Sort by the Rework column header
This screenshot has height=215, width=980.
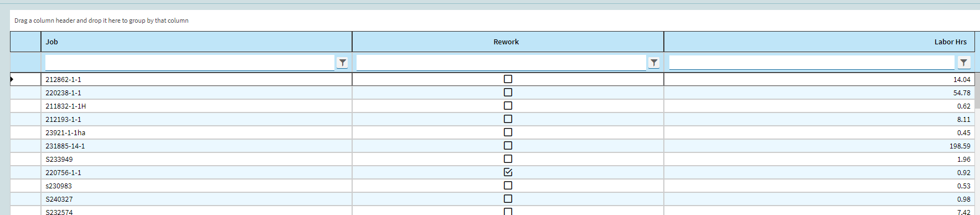[x=508, y=42]
